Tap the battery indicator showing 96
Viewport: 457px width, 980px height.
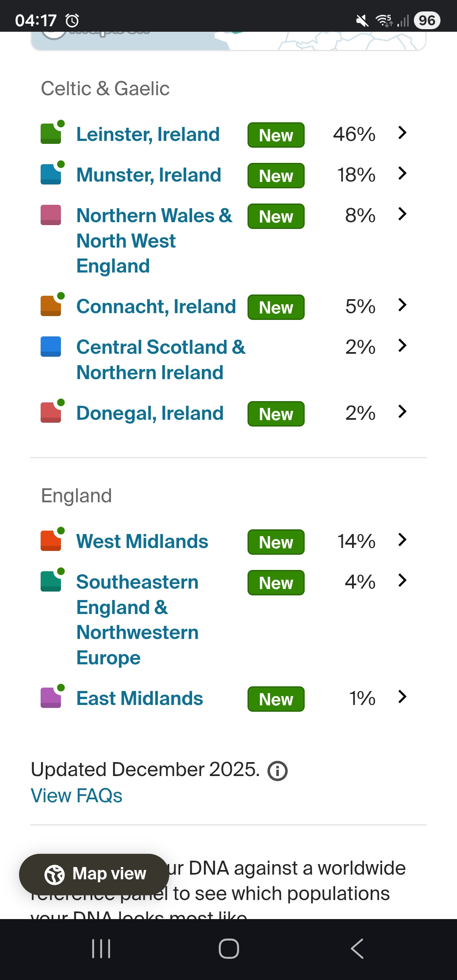(427, 20)
